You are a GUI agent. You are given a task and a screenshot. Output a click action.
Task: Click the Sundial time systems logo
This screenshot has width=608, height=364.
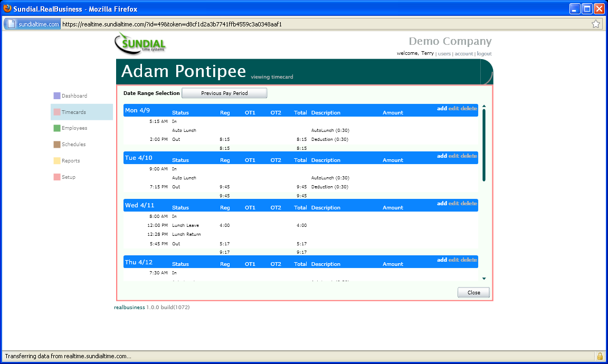click(140, 43)
